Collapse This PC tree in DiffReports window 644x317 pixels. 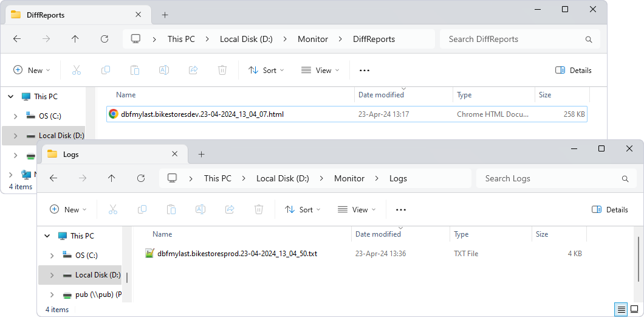(x=11, y=97)
